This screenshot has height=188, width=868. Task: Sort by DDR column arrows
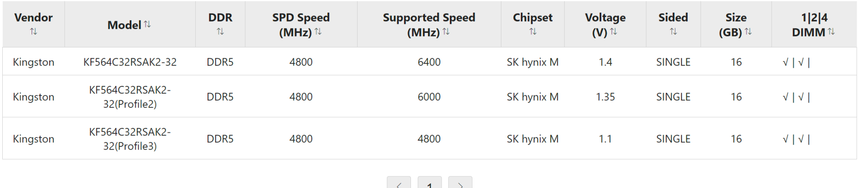click(x=220, y=32)
